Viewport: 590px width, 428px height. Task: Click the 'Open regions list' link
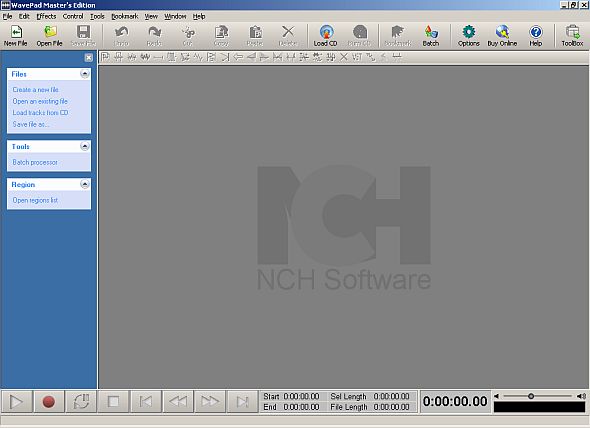coord(35,200)
